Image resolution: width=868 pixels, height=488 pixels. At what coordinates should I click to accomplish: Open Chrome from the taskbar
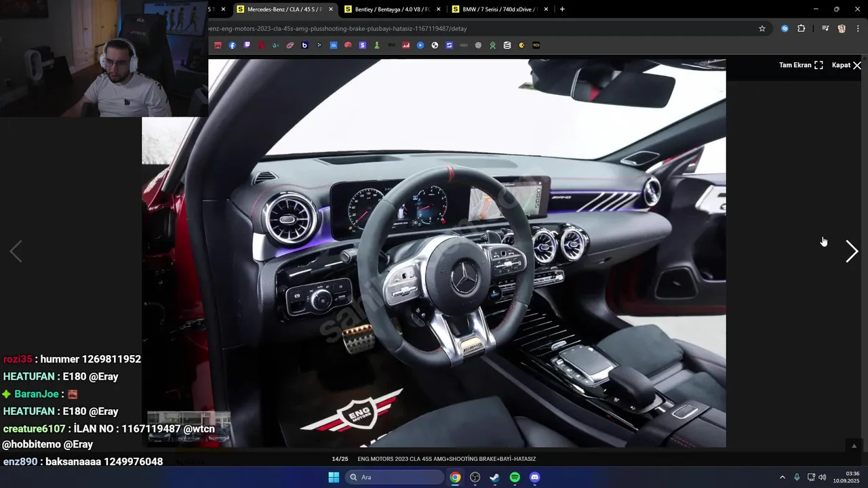[x=455, y=477]
